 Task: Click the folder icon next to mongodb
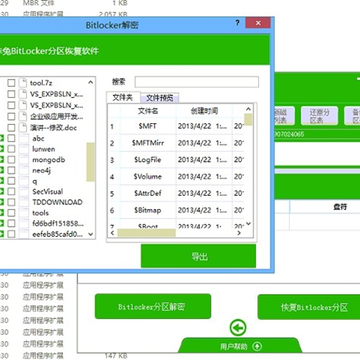pos(24,160)
